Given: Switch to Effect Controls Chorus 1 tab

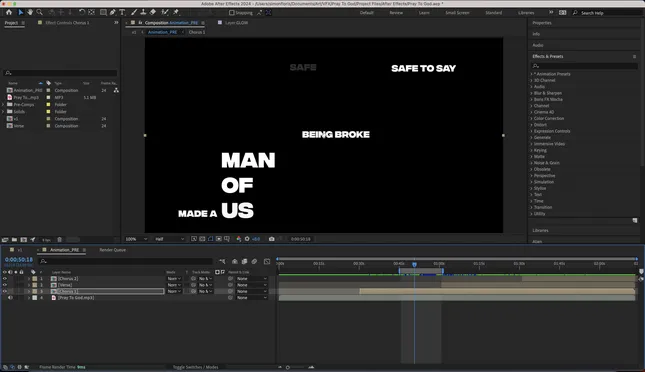Looking at the screenshot, I should click(x=67, y=23).
